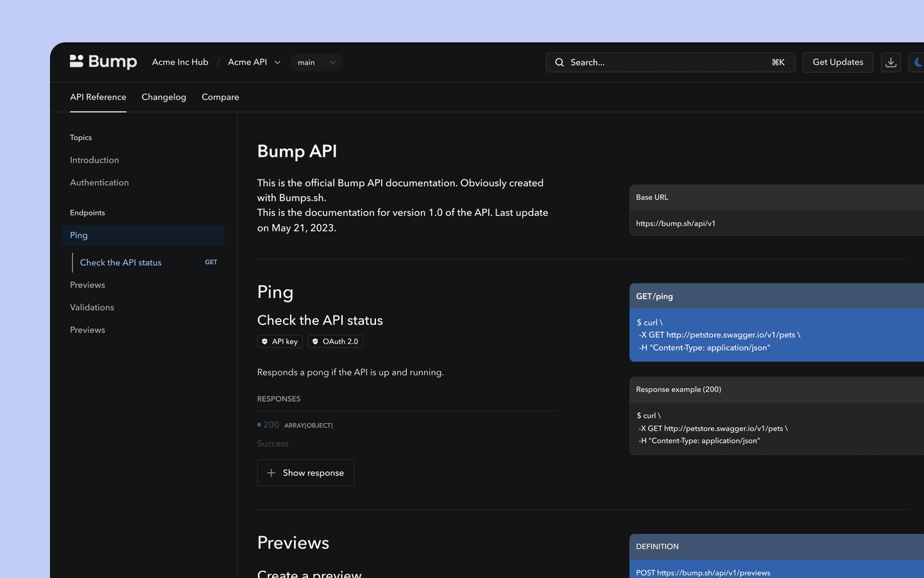Screen dimensions: 924x578
Task: Open Authentication in the sidebar
Action: coord(99,182)
